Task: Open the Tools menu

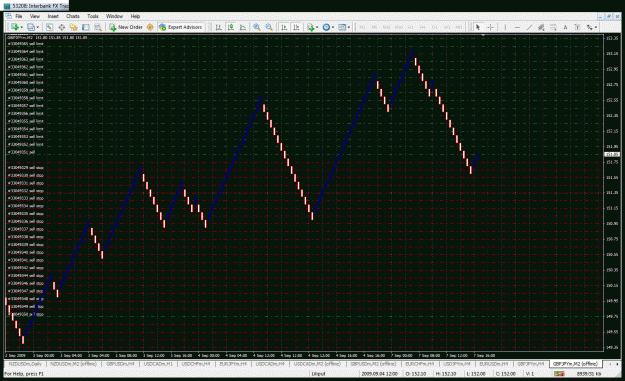Action: [x=92, y=16]
